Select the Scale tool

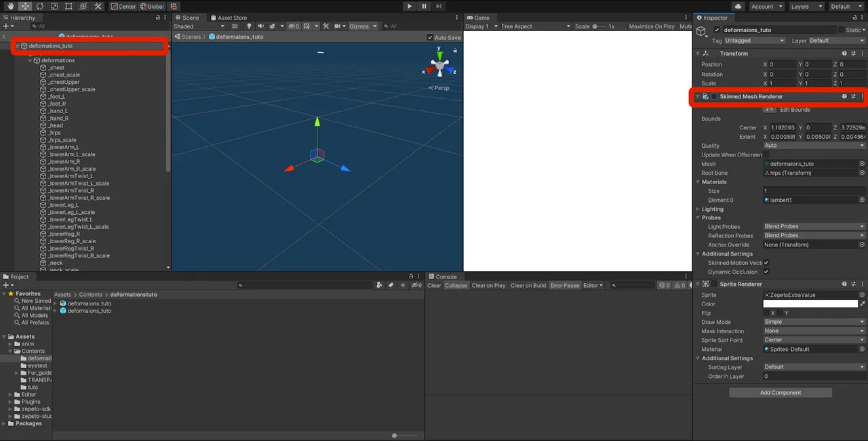pyautogui.click(x=53, y=5)
